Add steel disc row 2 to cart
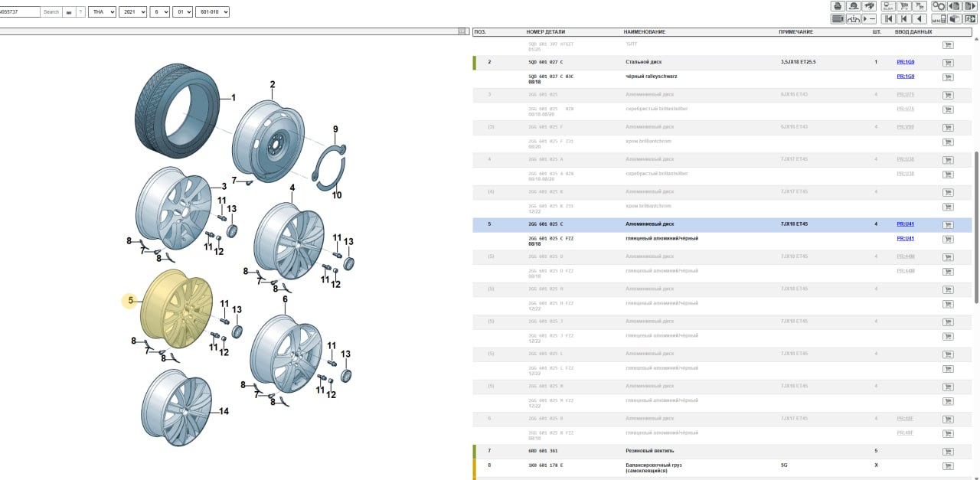The image size is (980, 480). click(948, 62)
